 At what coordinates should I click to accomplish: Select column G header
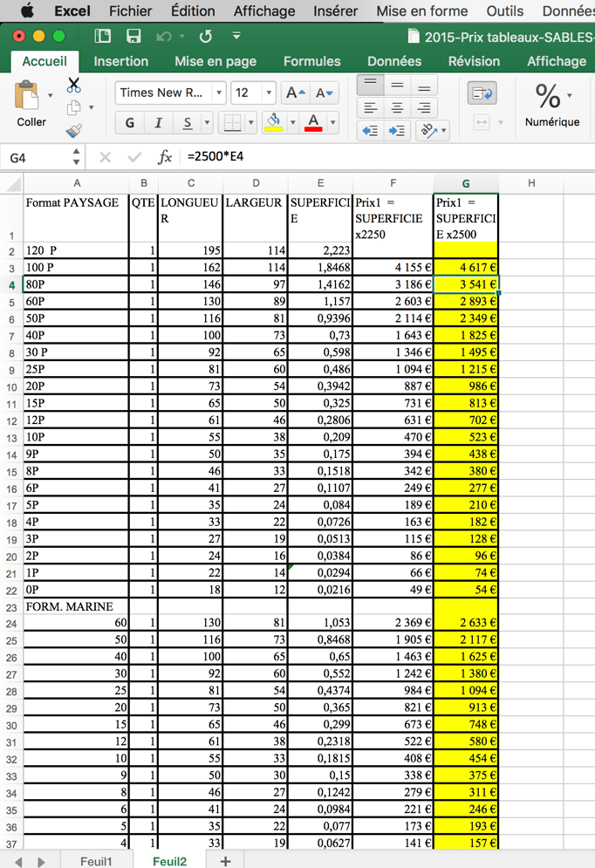click(466, 183)
